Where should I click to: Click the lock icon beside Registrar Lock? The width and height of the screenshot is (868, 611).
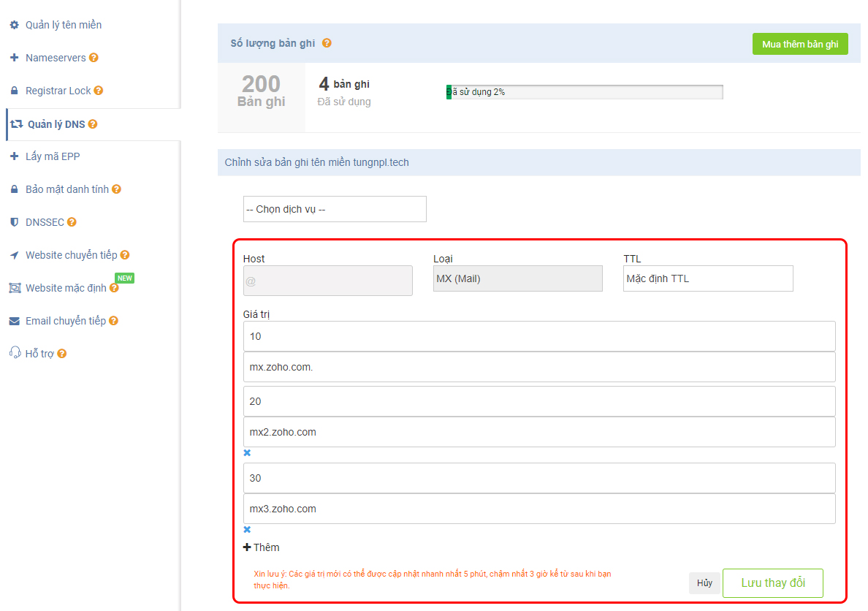[x=15, y=91]
